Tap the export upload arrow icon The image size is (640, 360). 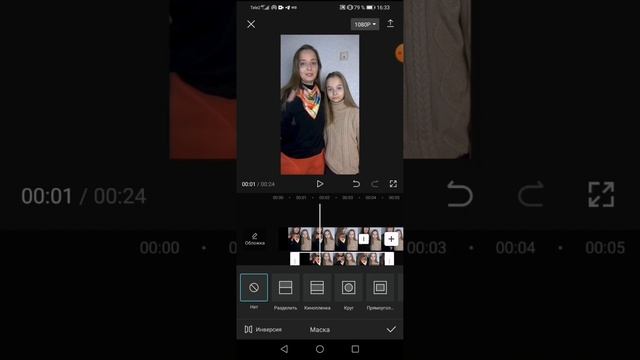pos(390,24)
